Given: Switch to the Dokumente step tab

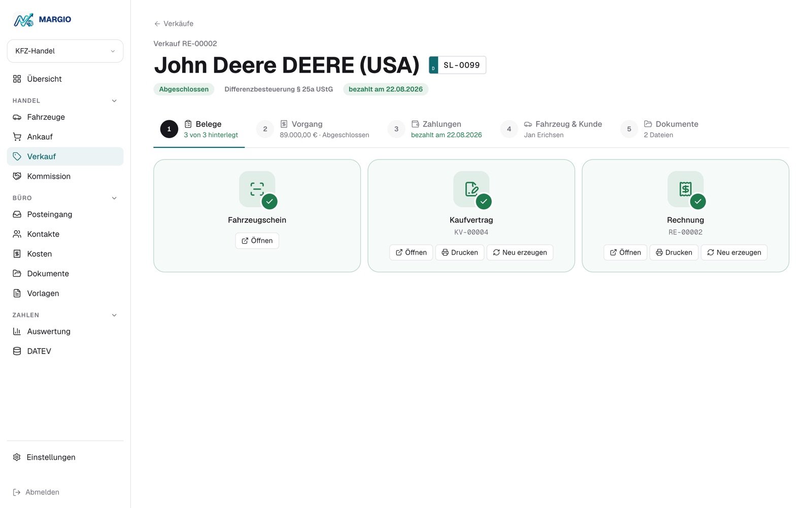Looking at the screenshot, I should coord(660,129).
